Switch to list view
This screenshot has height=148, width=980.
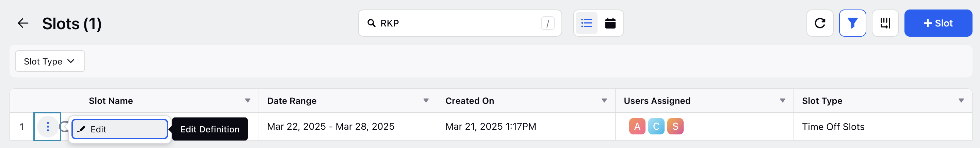(x=586, y=23)
